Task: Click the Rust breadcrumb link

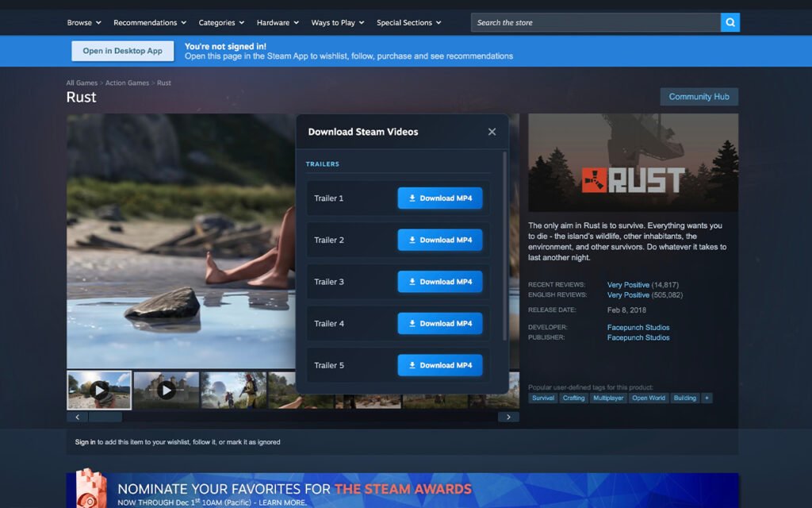Action: (164, 83)
